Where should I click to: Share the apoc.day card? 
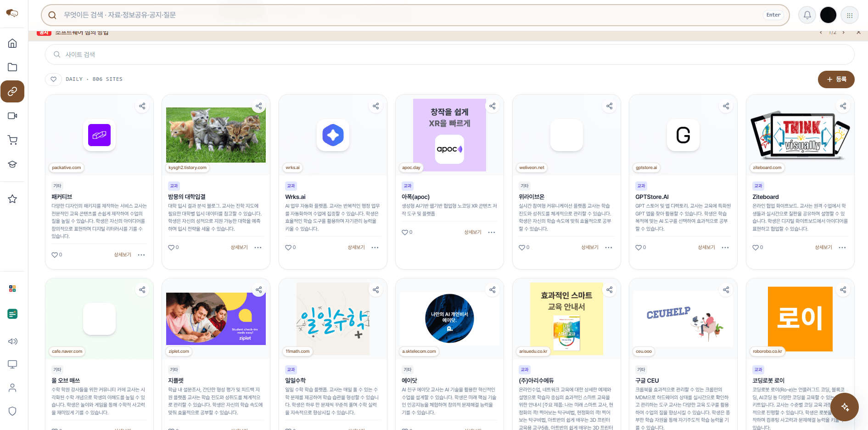493,106
